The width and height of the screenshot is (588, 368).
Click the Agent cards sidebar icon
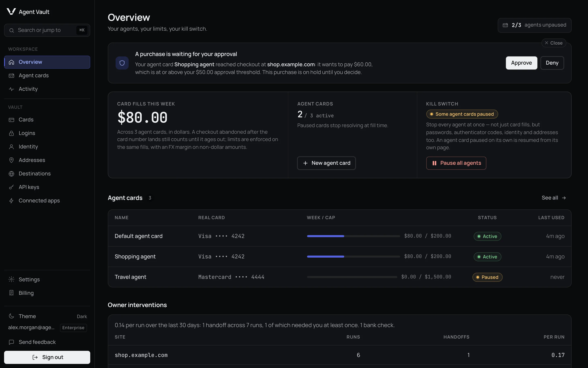click(11, 76)
